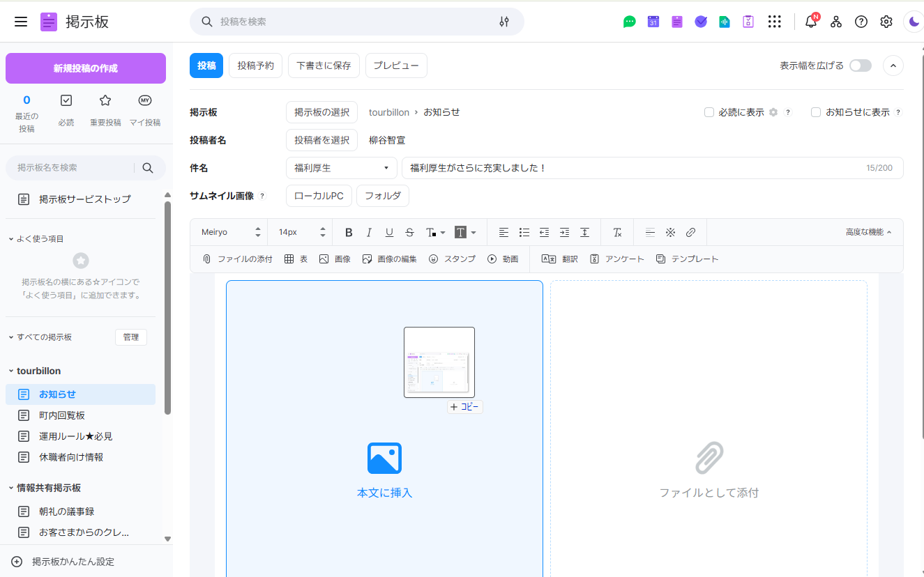Enable the 必読に表示 checkbox
The height and width of the screenshot is (577, 924).
pyautogui.click(x=709, y=112)
